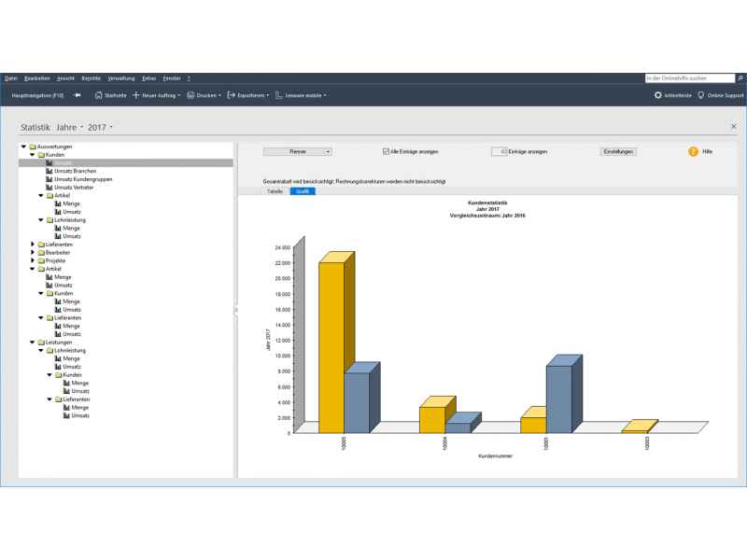Image resolution: width=747 pixels, height=560 pixels.
Task: Click the pin icon beside Hauptnavigation
Action: point(78,95)
